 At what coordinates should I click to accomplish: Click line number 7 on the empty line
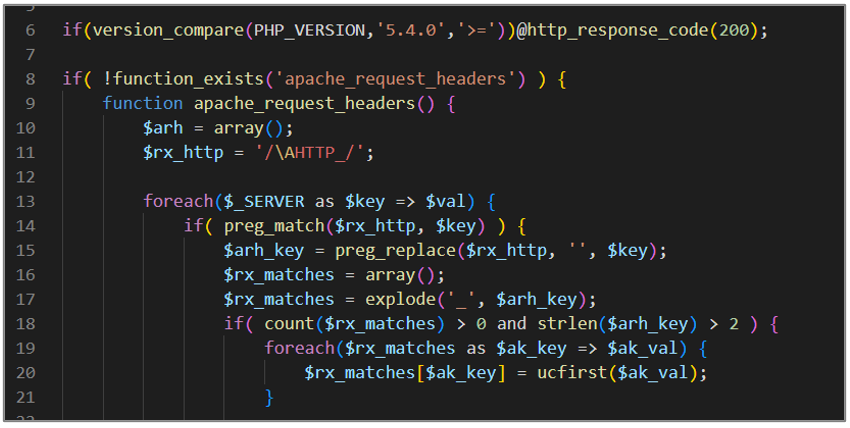click(x=30, y=55)
